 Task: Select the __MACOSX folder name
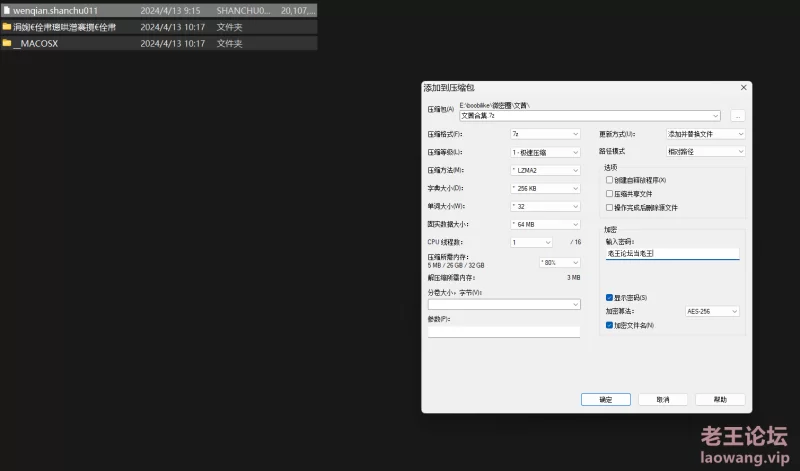pyautogui.click(x=36, y=43)
